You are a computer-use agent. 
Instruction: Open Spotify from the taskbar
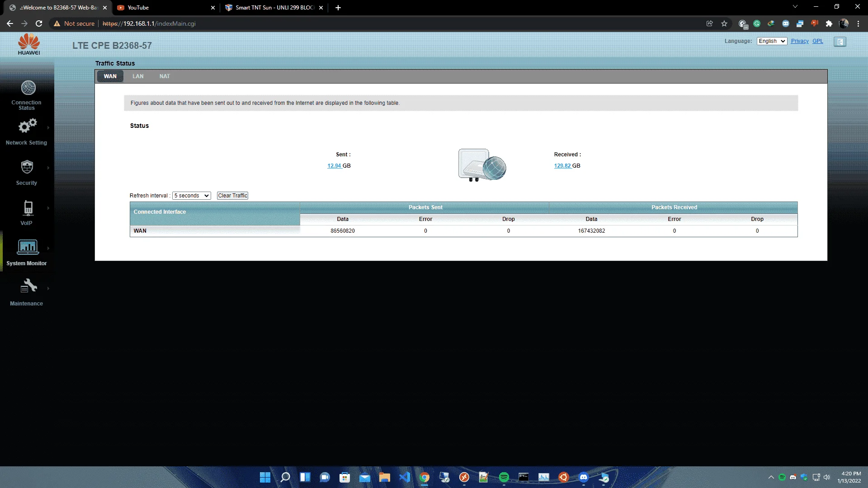[x=504, y=477]
